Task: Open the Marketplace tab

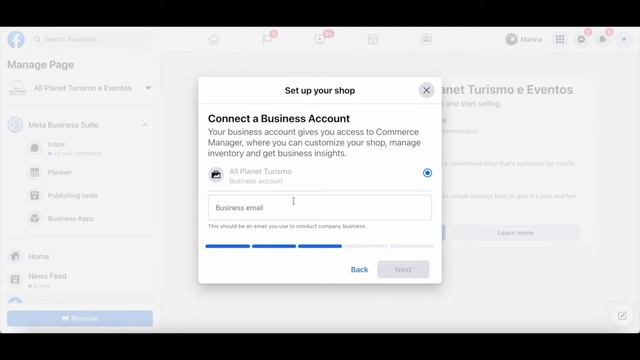Action: (373, 40)
